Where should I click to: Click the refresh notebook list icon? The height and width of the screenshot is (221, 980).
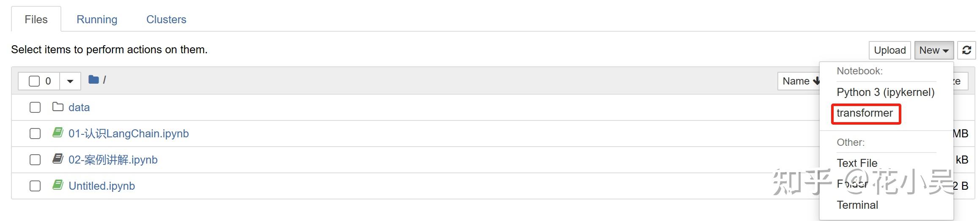pos(966,50)
